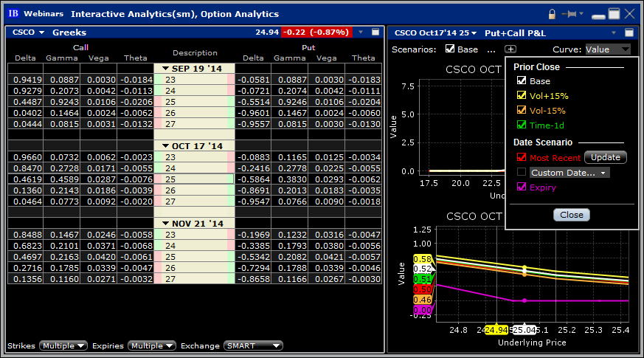Click orange 0.46 value label on chart
Image resolution: width=644 pixels, height=358 pixels.
click(x=422, y=300)
